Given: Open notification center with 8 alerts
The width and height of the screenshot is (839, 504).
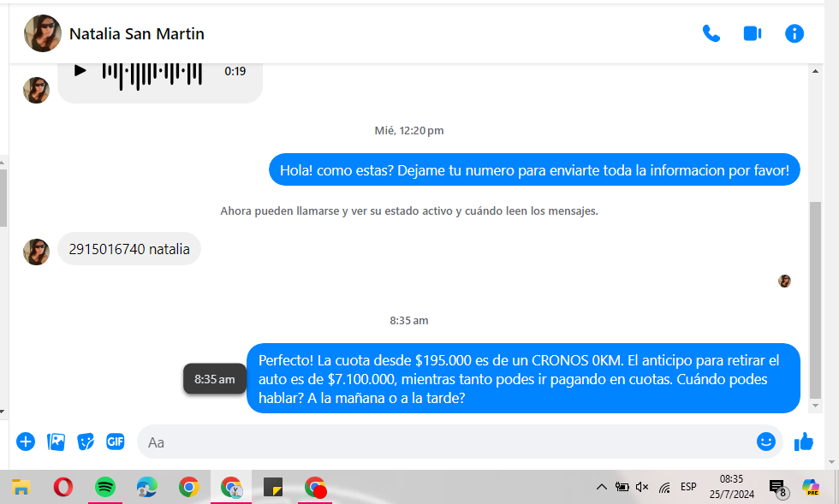Looking at the screenshot, I should pos(778,488).
